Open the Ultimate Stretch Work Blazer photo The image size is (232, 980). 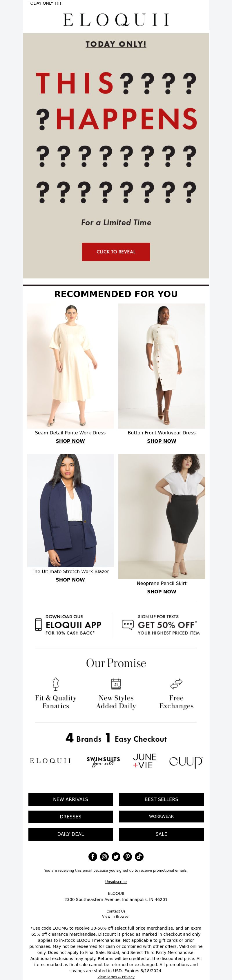70,511
